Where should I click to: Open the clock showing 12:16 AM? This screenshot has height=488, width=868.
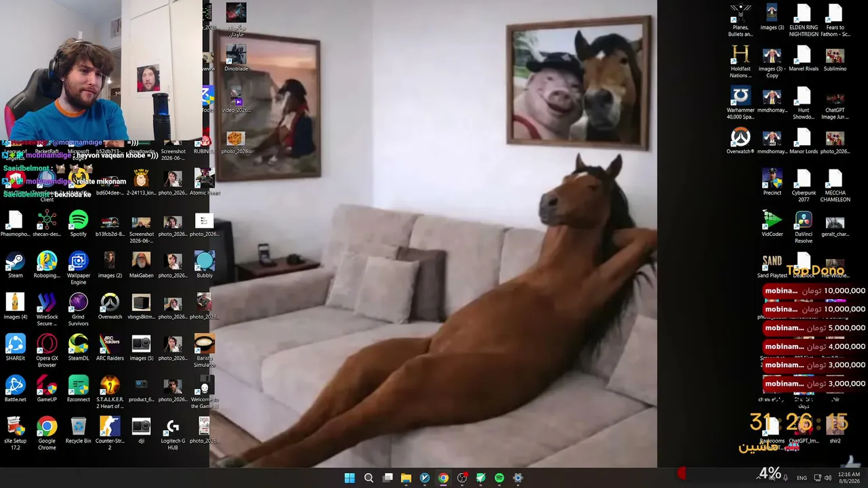point(850,478)
